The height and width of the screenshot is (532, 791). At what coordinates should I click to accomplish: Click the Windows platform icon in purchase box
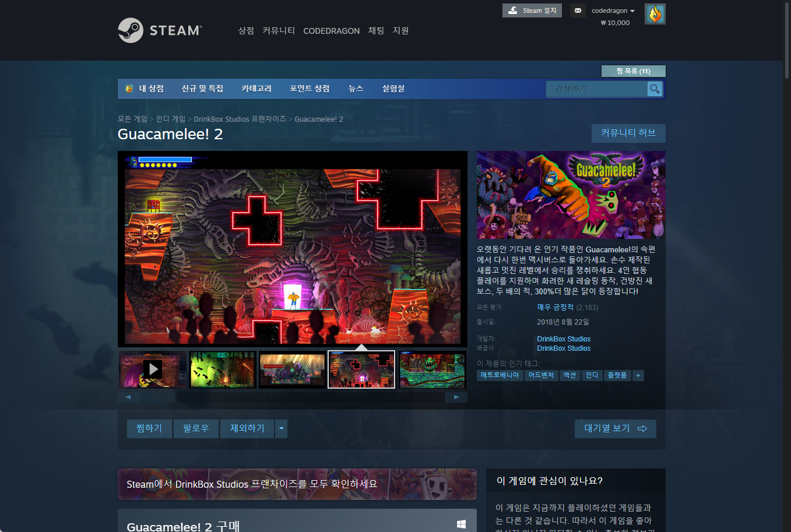tap(461, 524)
